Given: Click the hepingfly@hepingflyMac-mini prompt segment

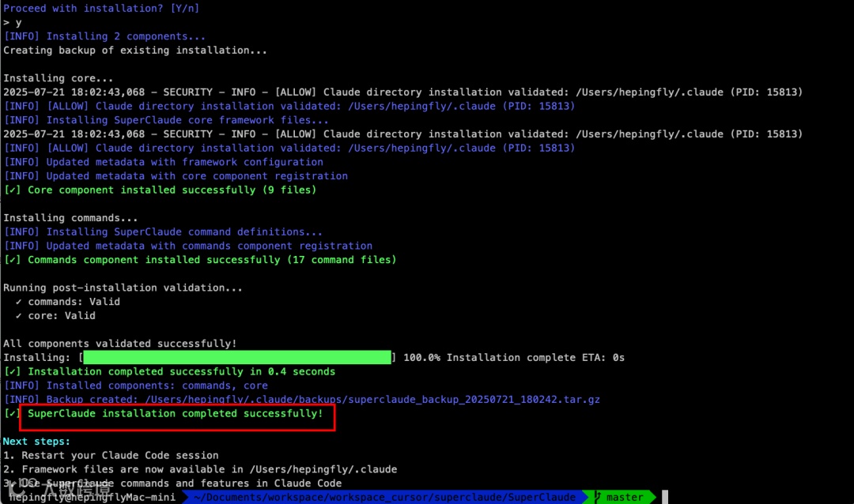Looking at the screenshot, I should click(x=92, y=497).
